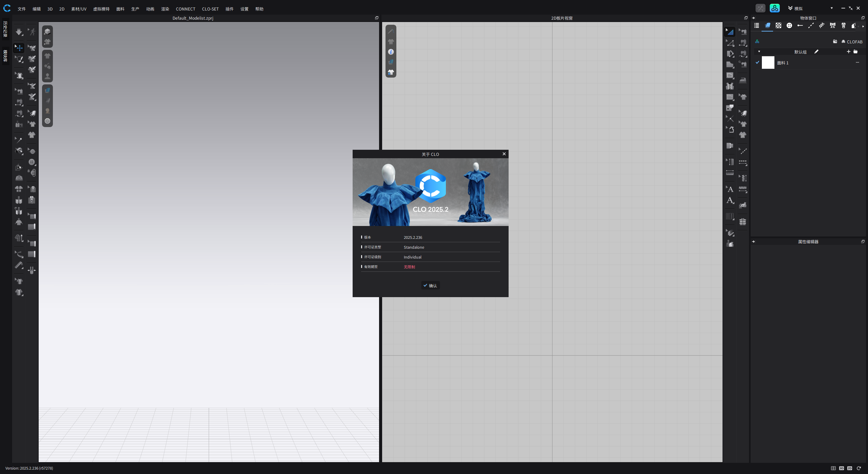Select the tape measure tool in left toolbar
Image resolution: width=868 pixels, height=474 pixels.
pos(19,265)
